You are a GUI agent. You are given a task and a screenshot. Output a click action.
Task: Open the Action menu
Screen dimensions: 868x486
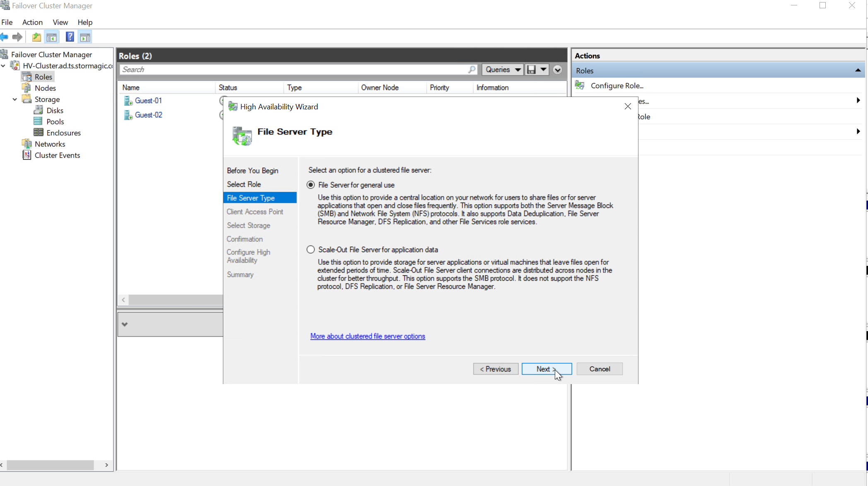click(32, 22)
